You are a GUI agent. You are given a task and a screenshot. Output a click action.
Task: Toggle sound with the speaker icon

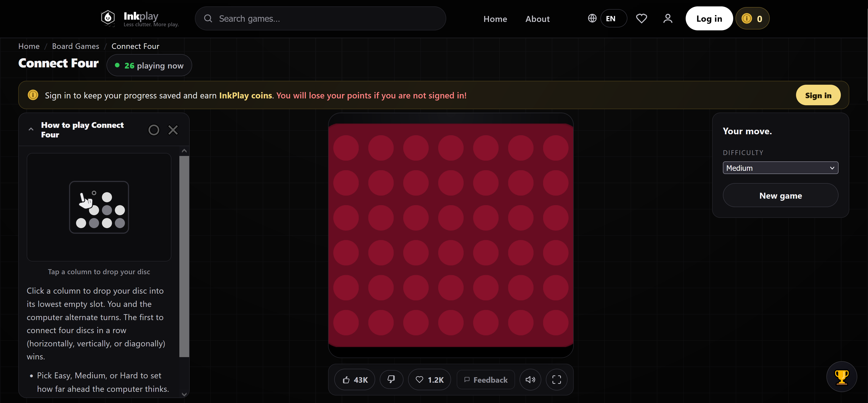pyautogui.click(x=530, y=379)
